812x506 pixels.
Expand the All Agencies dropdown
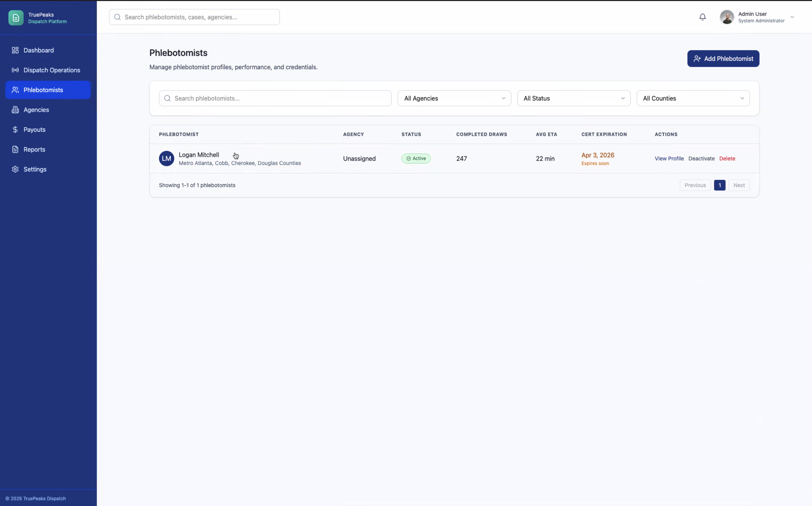point(454,98)
